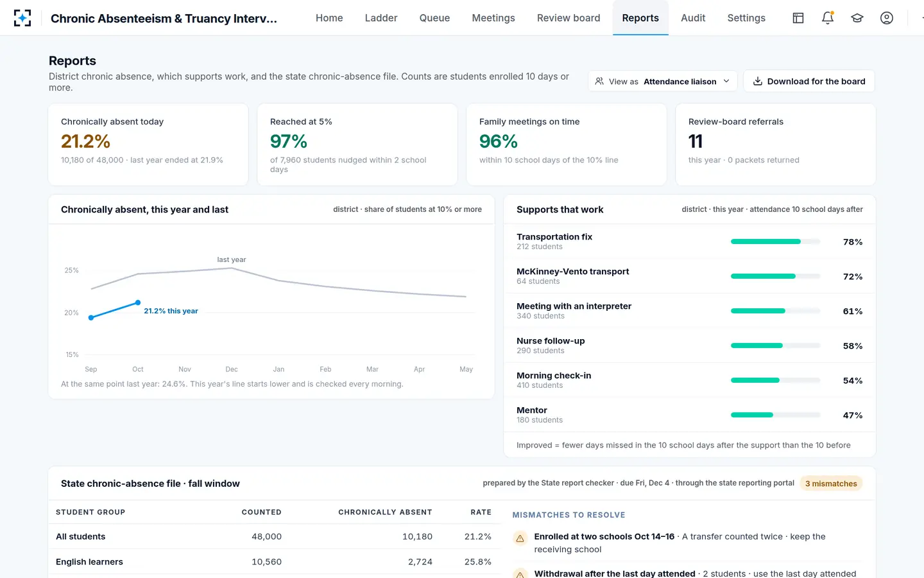
Task: Click the "last year" line label on chart
Action: pyautogui.click(x=232, y=259)
